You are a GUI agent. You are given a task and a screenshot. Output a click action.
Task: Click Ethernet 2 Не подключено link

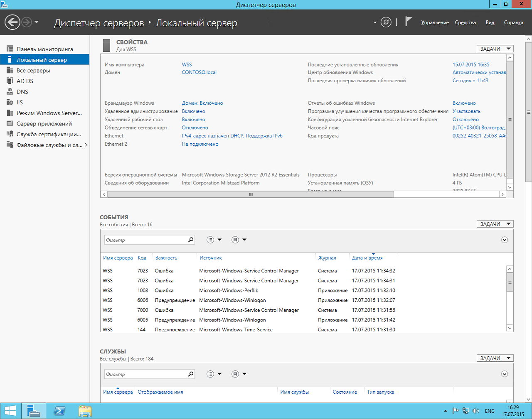pyautogui.click(x=200, y=144)
